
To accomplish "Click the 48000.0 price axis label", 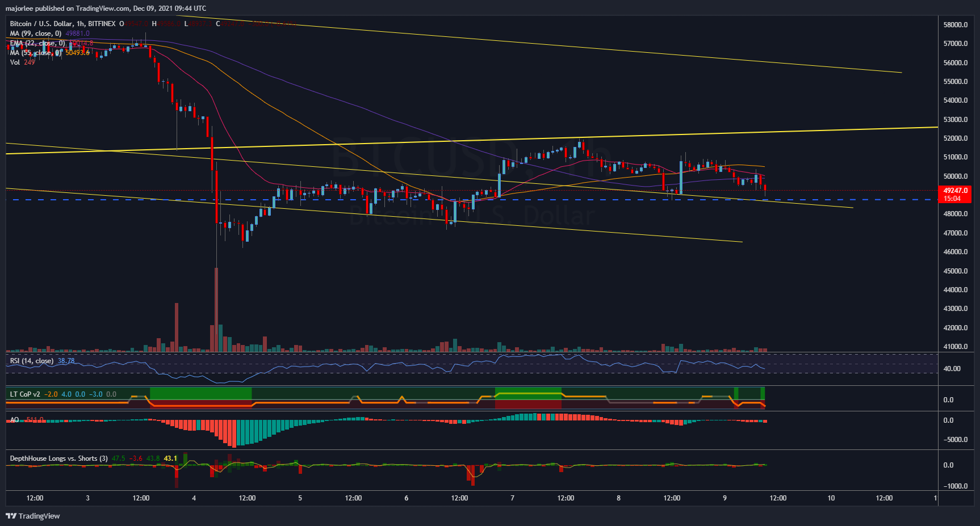I will (956, 214).
